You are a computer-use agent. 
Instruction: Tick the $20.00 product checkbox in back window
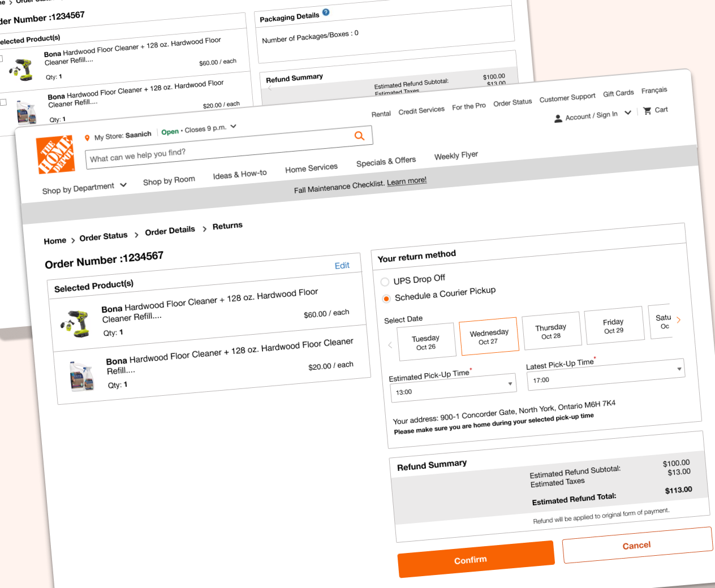tap(3, 102)
